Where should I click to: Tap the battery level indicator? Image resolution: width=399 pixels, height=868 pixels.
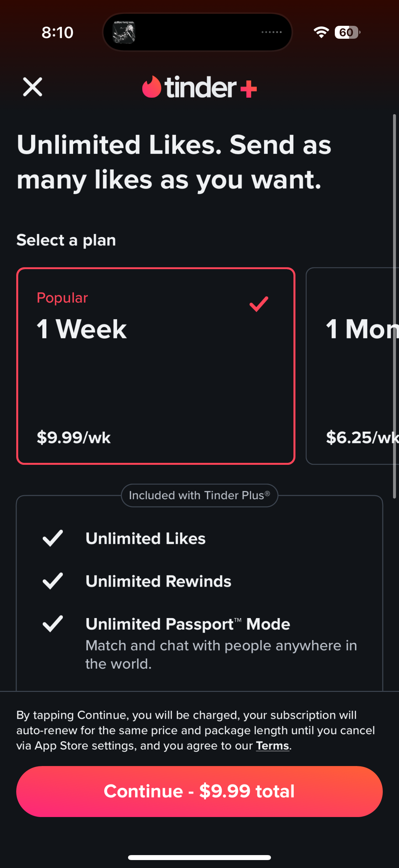tap(347, 32)
